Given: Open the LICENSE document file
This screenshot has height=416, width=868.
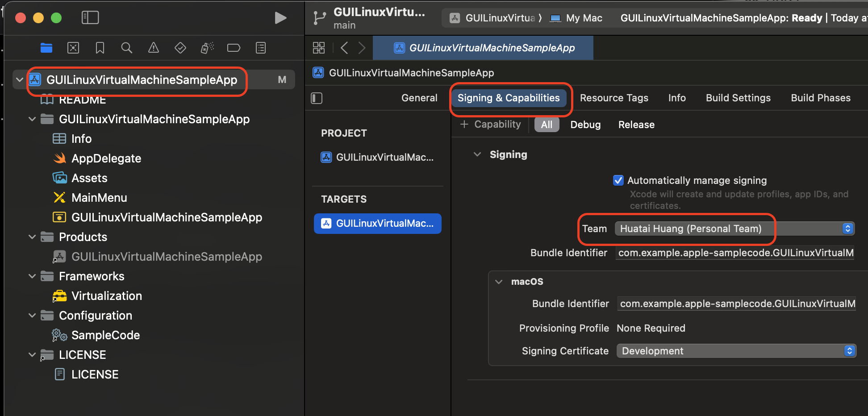Looking at the screenshot, I should 95,374.
